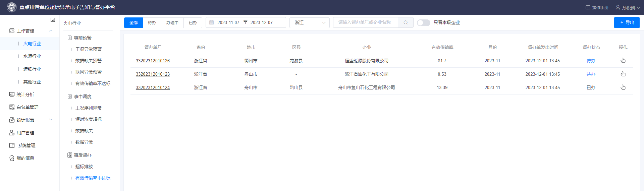The width and height of the screenshot is (644, 191).
Task: Click the 衢州市 city cell
Action: [x=251, y=61]
